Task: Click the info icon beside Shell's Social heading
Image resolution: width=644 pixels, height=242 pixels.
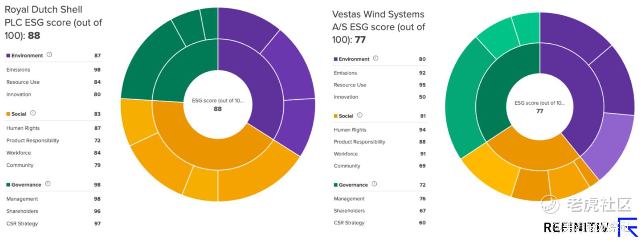Action: point(33,113)
